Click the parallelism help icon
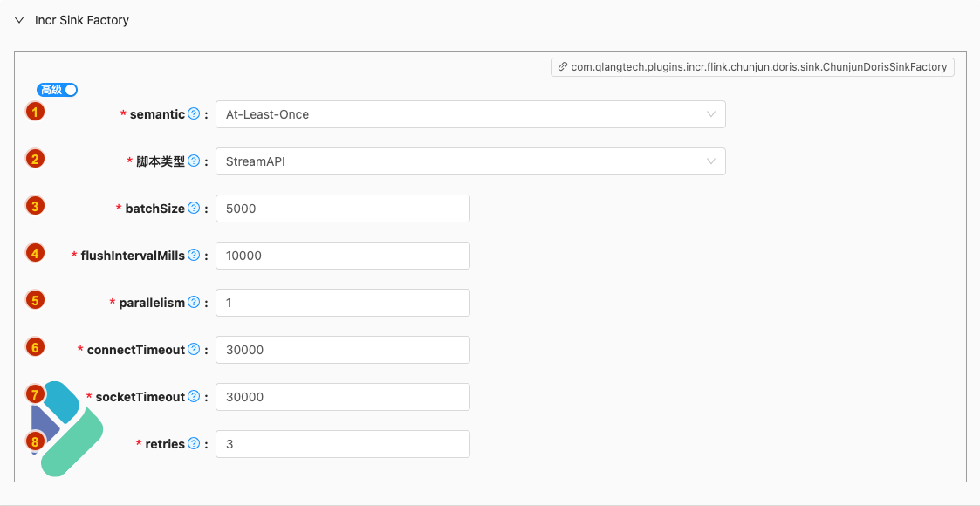 tap(194, 303)
